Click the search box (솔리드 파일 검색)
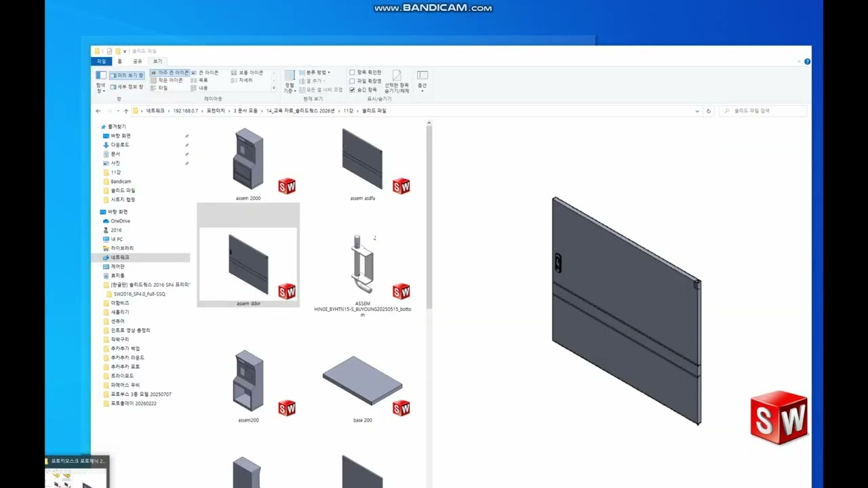868x488 pixels. 763,110
